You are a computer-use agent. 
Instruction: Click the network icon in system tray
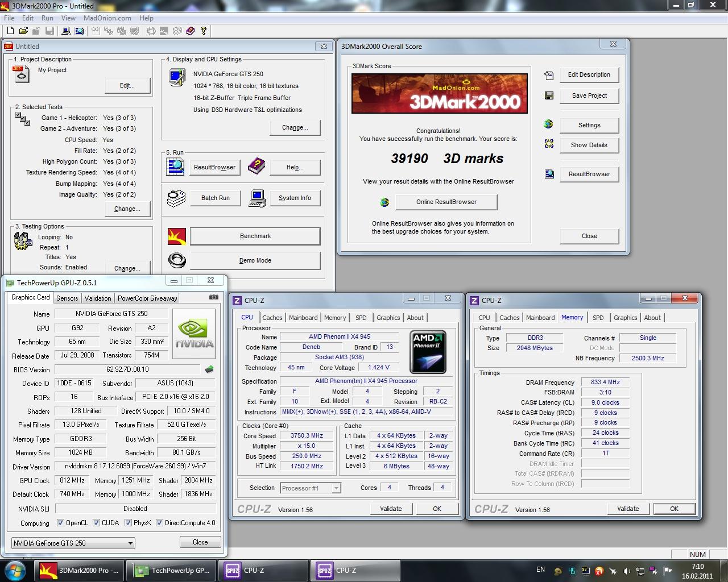pos(640,571)
